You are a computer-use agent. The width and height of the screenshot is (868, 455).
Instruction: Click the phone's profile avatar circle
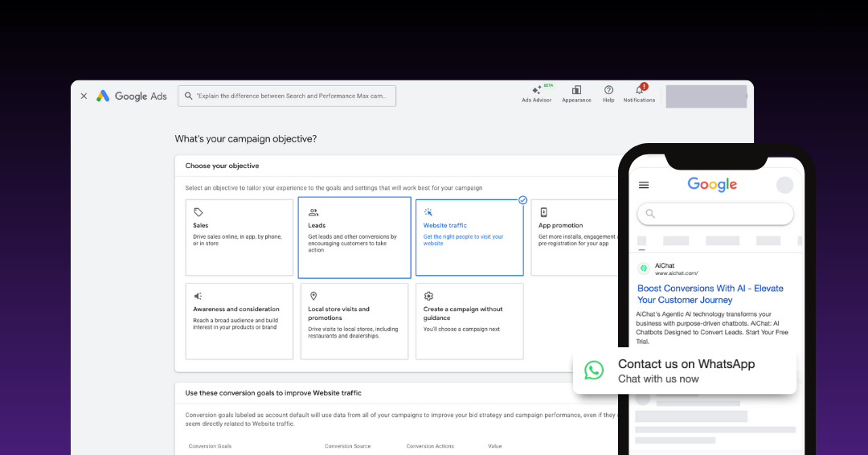click(x=784, y=185)
